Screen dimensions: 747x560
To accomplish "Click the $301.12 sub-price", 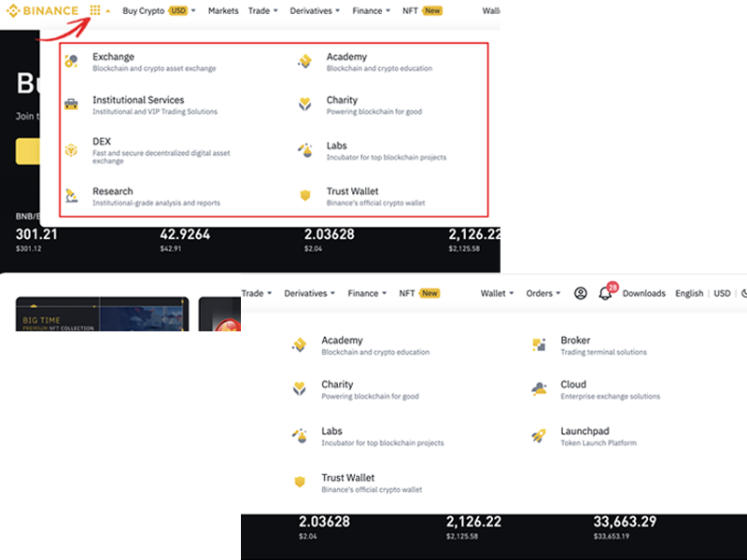I will [28, 248].
